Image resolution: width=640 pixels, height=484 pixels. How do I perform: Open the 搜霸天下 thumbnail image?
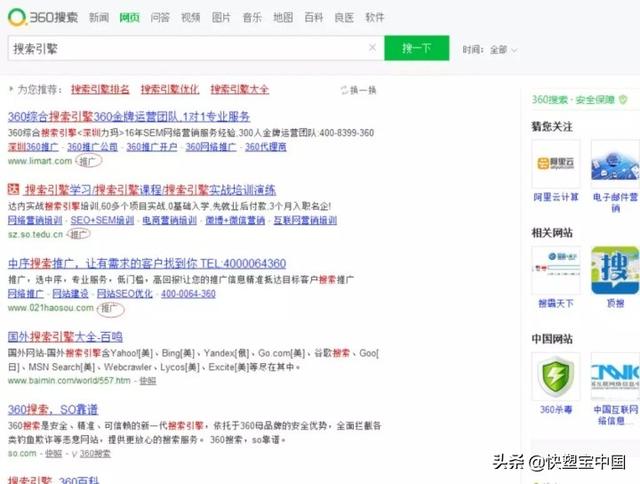[556, 270]
